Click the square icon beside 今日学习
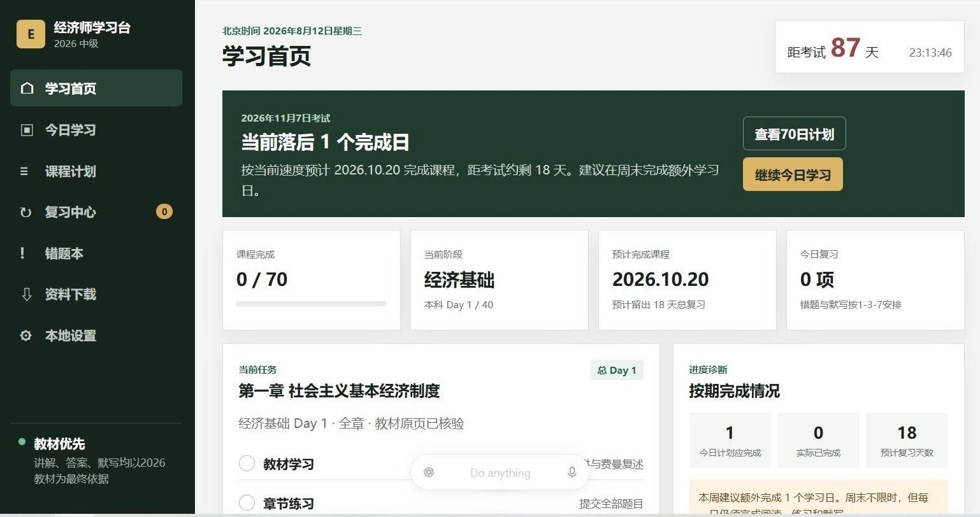The height and width of the screenshot is (517, 980). [x=27, y=130]
